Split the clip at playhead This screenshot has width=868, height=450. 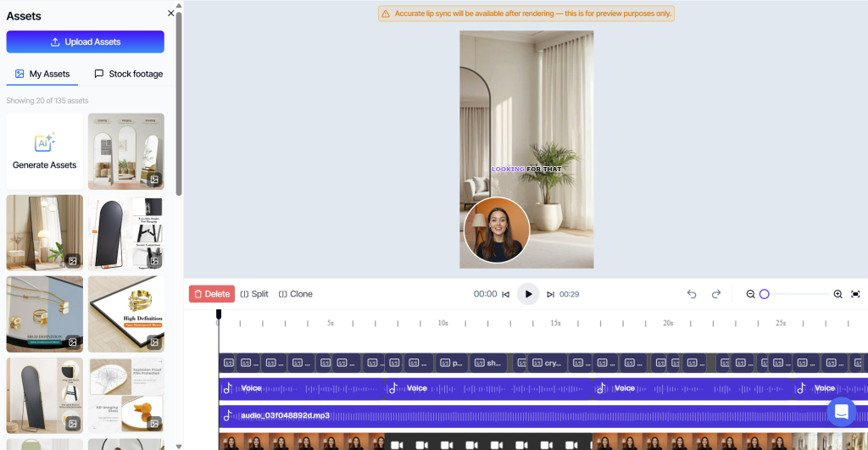point(254,294)
